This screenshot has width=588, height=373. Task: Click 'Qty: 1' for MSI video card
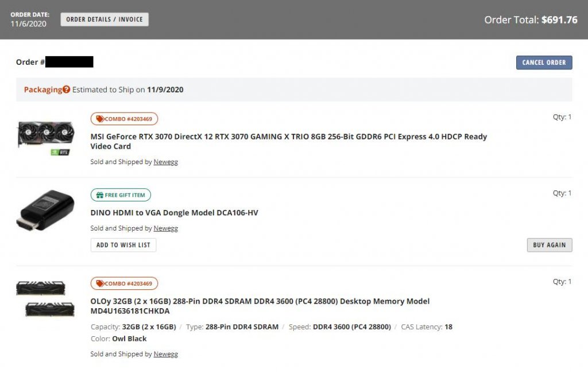pos(562,117)
